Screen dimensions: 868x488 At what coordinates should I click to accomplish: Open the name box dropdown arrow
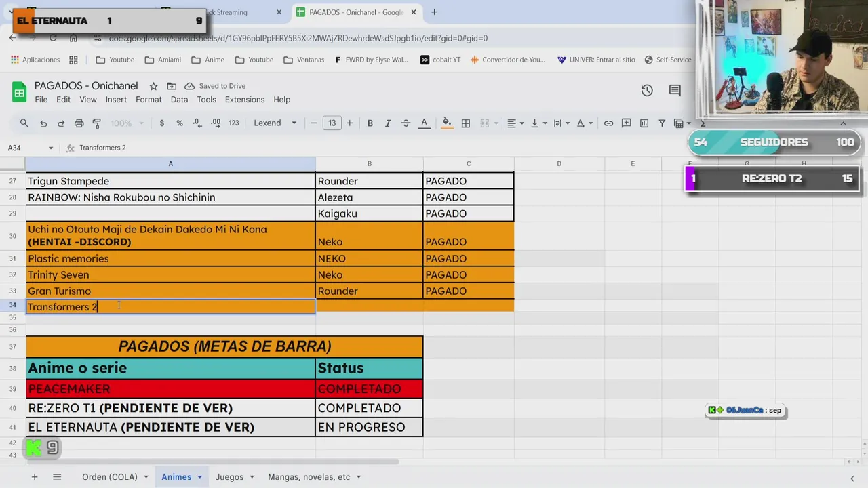click(50, 148)
